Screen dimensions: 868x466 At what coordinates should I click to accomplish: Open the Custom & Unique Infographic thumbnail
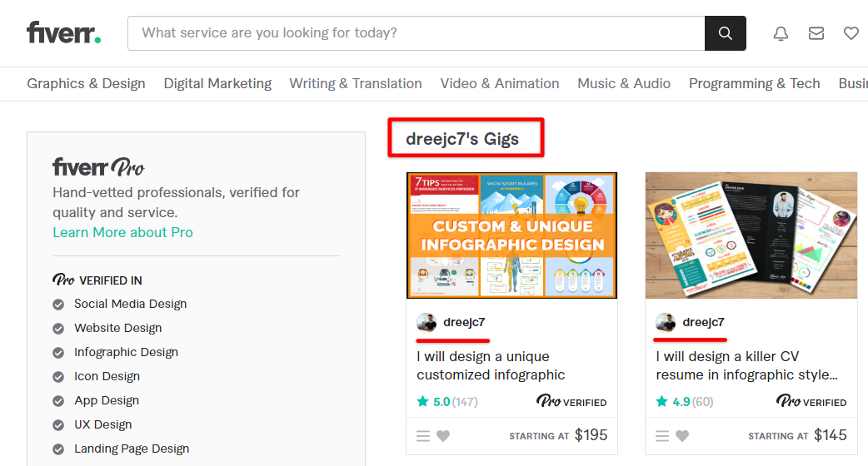click(511, 235)
